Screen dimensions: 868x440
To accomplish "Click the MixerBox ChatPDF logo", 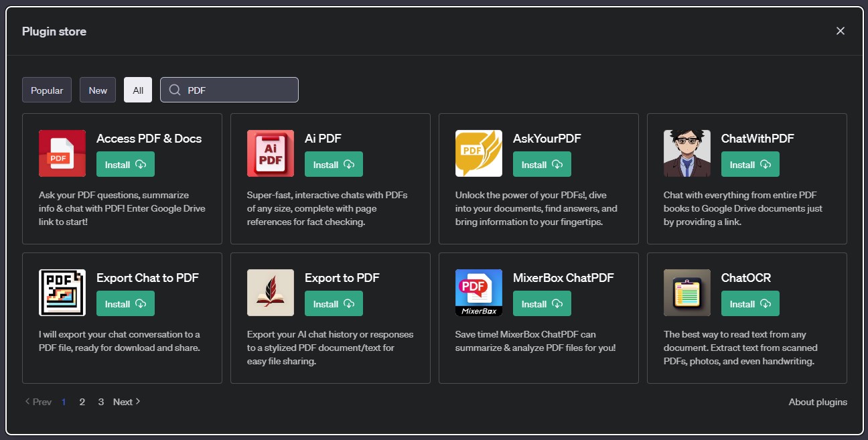I will click(x=479, y=293).
